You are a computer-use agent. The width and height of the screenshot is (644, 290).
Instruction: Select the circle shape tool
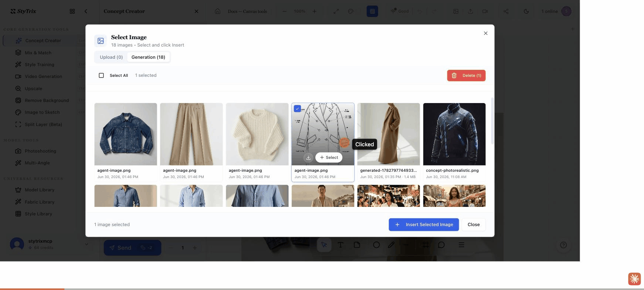(376, 245)
